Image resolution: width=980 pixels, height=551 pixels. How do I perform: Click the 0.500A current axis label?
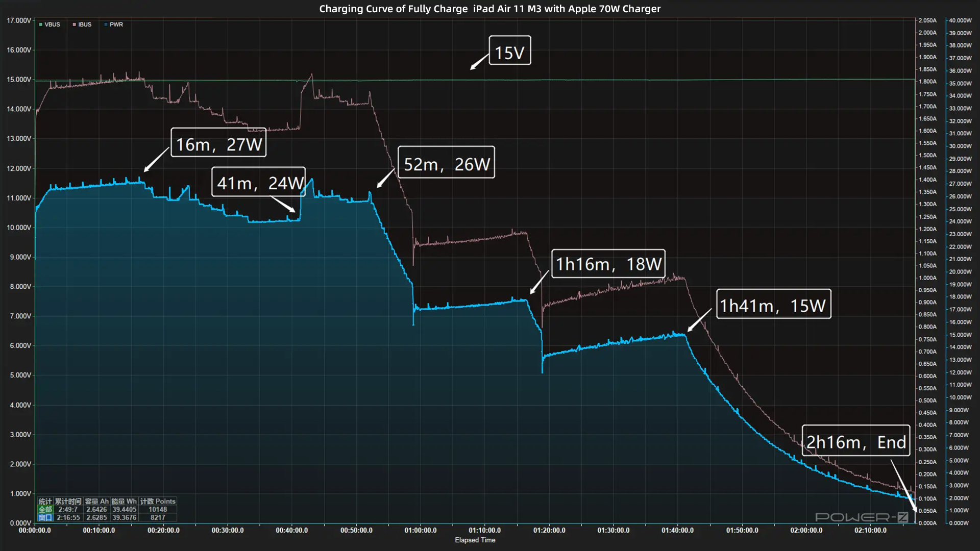point(927,400)
